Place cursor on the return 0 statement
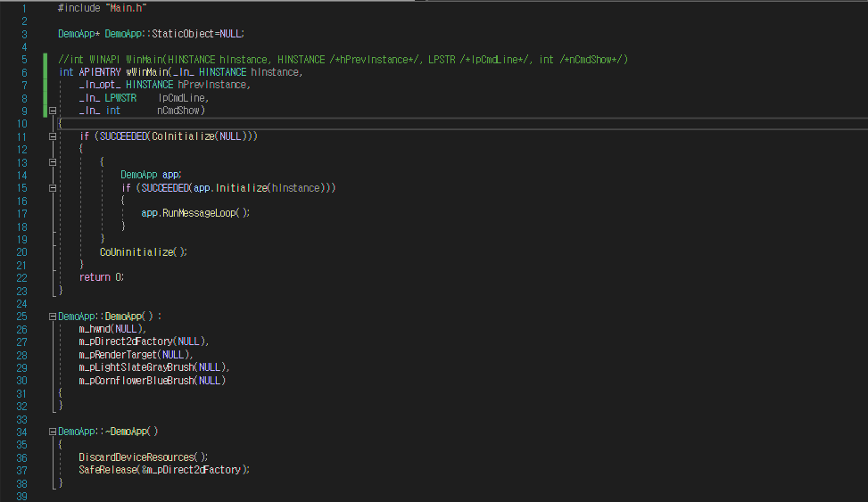This screenshot has height=502, width=868. [x=102, y=277]
